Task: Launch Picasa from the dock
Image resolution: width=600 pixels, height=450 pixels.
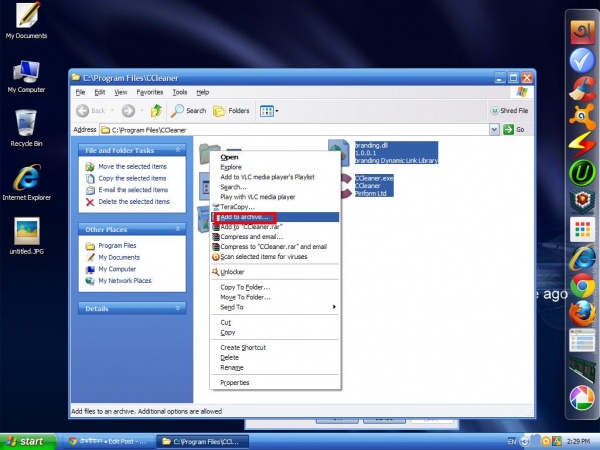Action: 582,398
